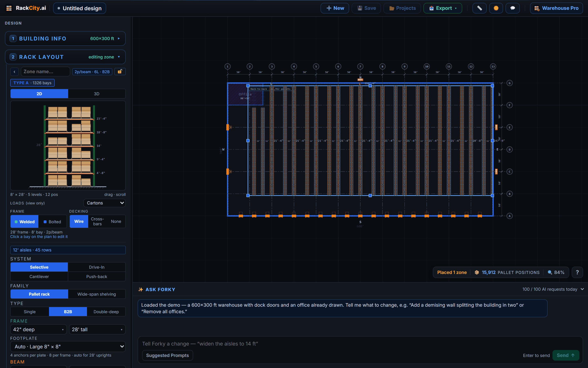Click the Untitled design title
Screen dimensions: 588x368
point(79,8)
